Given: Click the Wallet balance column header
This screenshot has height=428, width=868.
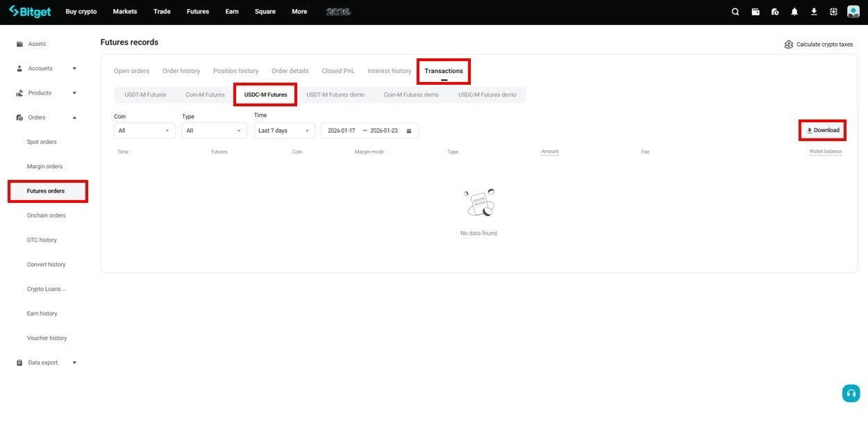Looking at the screenshot, I should tap(825, 151).
